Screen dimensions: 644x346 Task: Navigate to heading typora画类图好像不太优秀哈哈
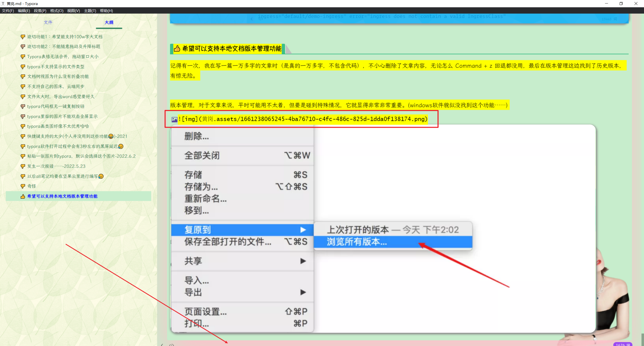[58, 126]
